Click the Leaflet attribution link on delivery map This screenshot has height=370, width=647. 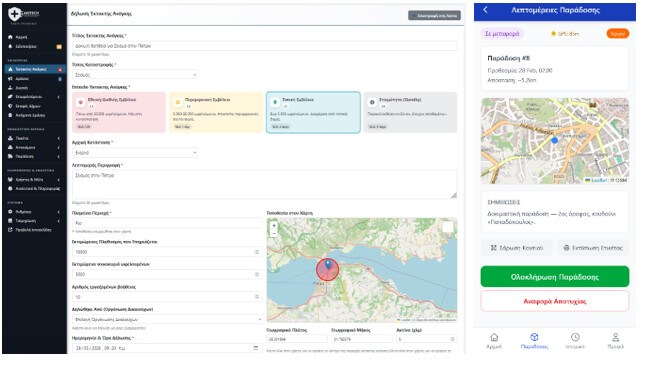[x=596, y=180]
